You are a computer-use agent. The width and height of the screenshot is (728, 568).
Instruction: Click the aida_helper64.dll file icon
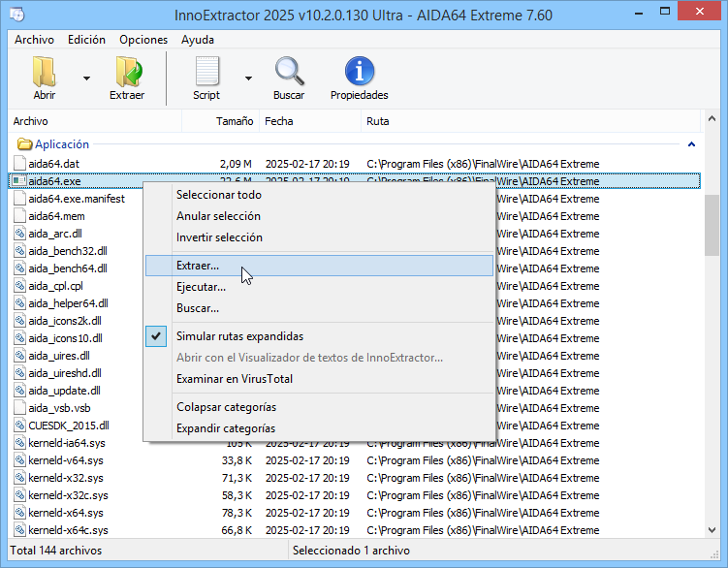19,303
